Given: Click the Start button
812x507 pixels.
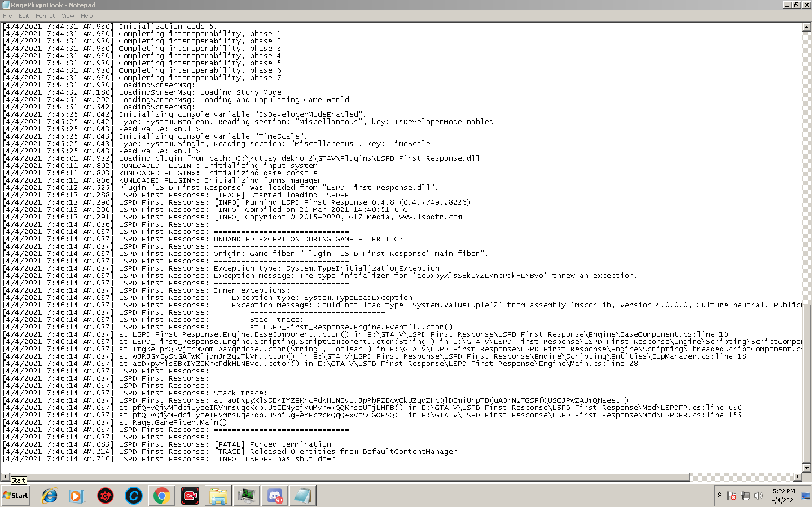Looking at the screenshot, I should point(15,496).
